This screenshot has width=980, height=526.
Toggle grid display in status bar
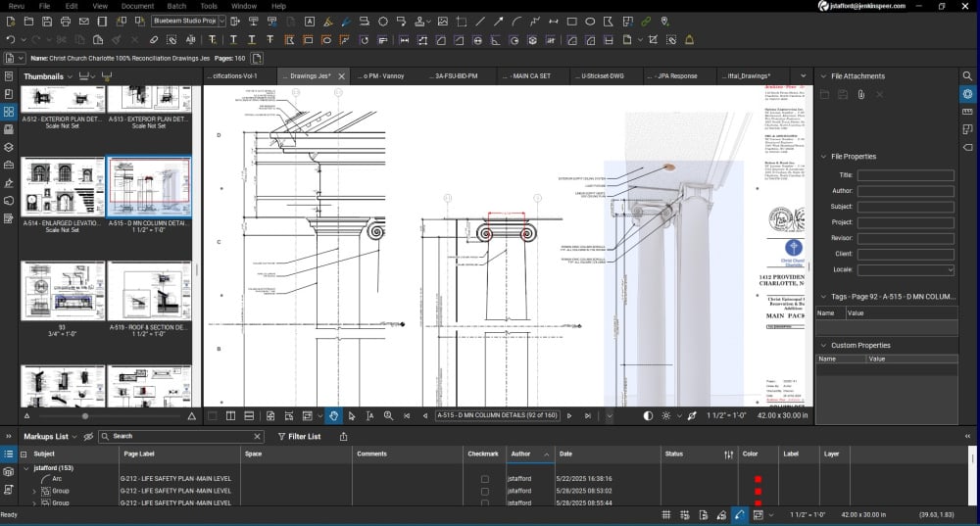pos(666,515)
